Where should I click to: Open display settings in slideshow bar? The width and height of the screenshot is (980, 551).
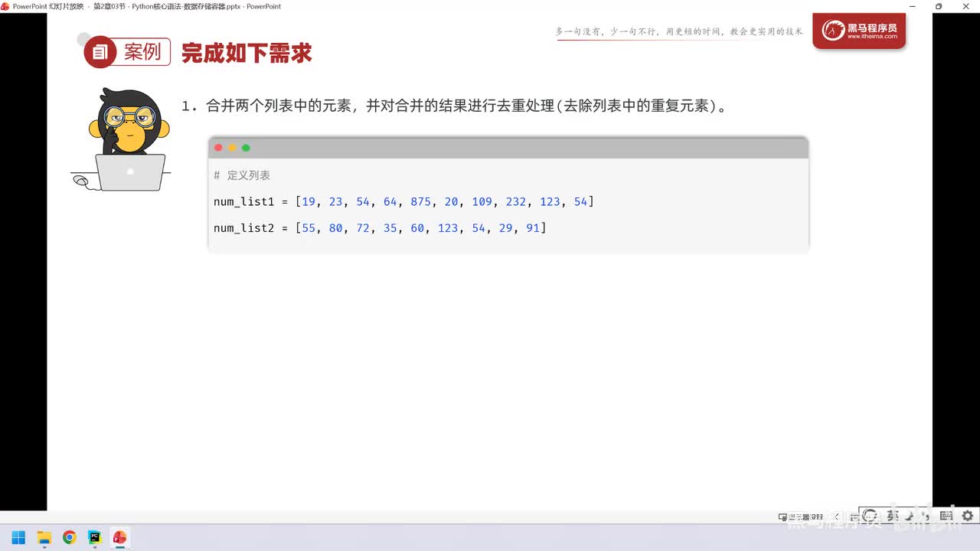801,517
